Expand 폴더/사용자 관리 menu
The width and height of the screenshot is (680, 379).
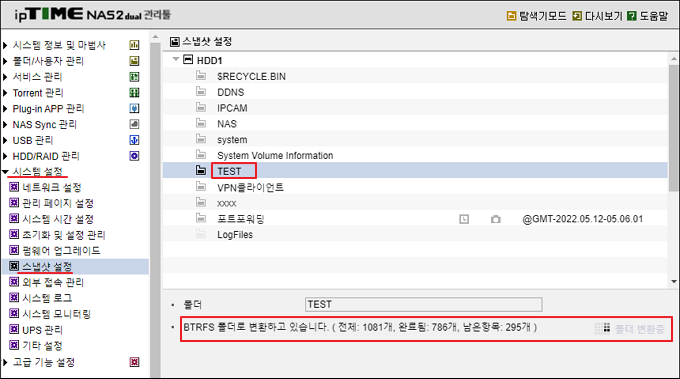tap(5, 61)
